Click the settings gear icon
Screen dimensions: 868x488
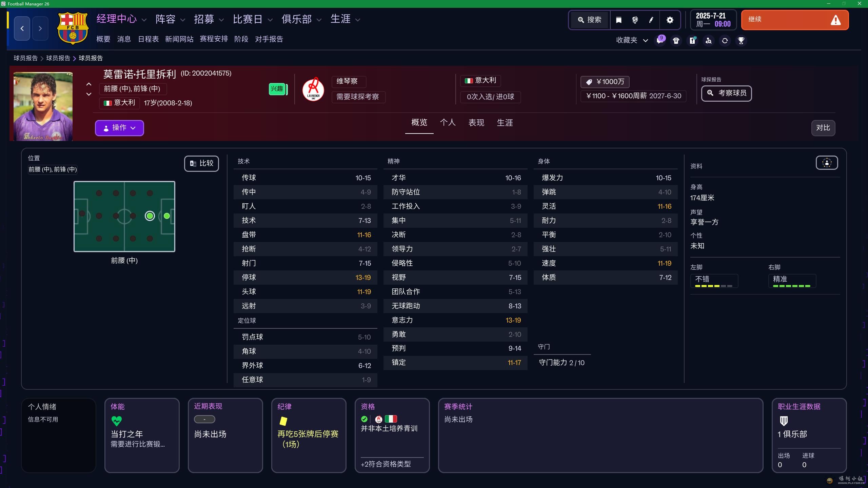670,20
